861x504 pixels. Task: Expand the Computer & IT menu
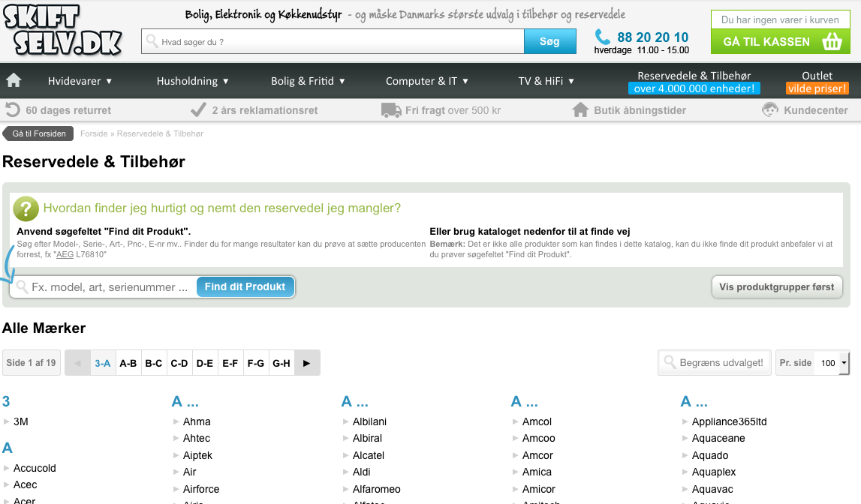pyautogui.click(x=426, y=81)
